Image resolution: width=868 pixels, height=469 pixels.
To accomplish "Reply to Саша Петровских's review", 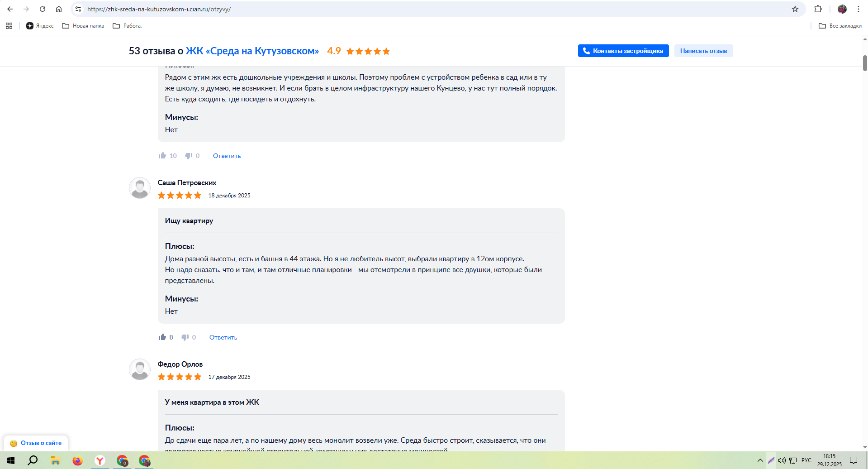I will 223,337.
